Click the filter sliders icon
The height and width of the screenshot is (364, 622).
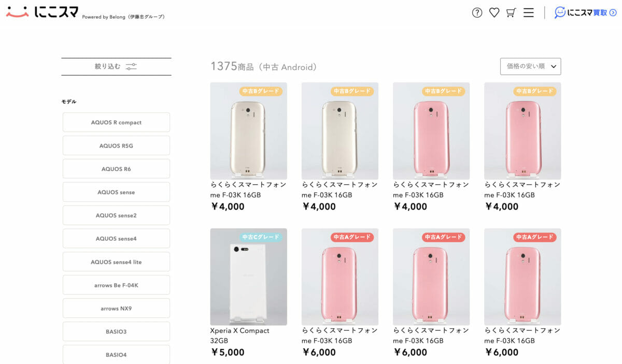[x=131, y=67]
